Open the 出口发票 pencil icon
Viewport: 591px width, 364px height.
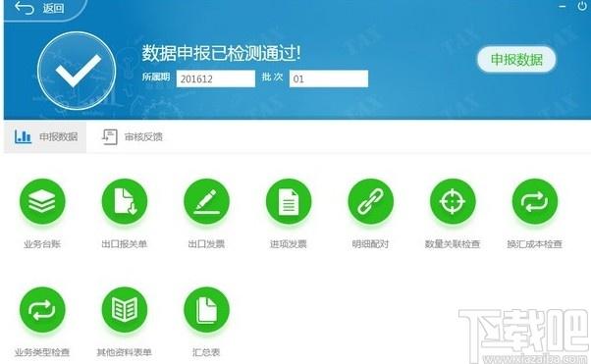click(x=206, y=201)
